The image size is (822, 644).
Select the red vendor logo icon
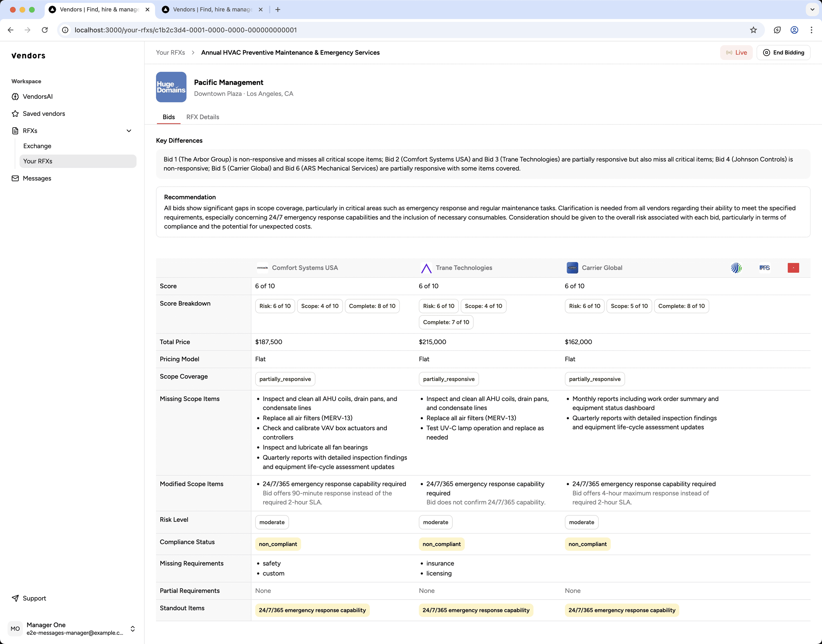click(793, 268)
